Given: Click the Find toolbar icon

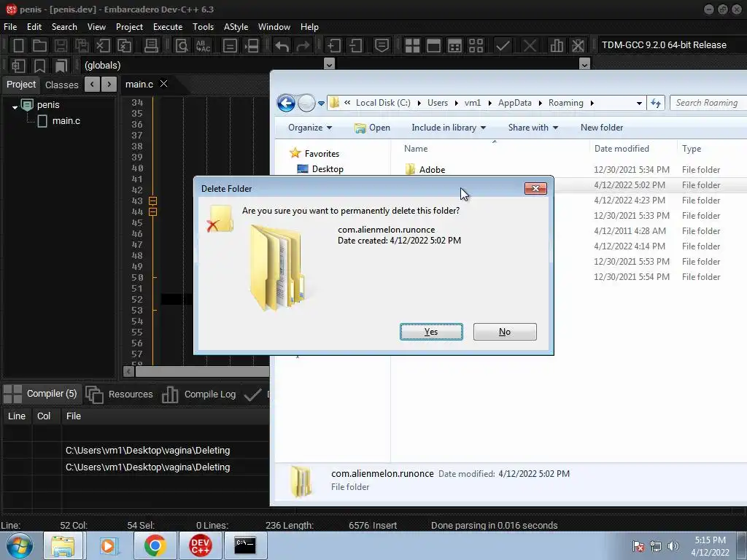Looking at the screenshot, I should tap(182, 46).
